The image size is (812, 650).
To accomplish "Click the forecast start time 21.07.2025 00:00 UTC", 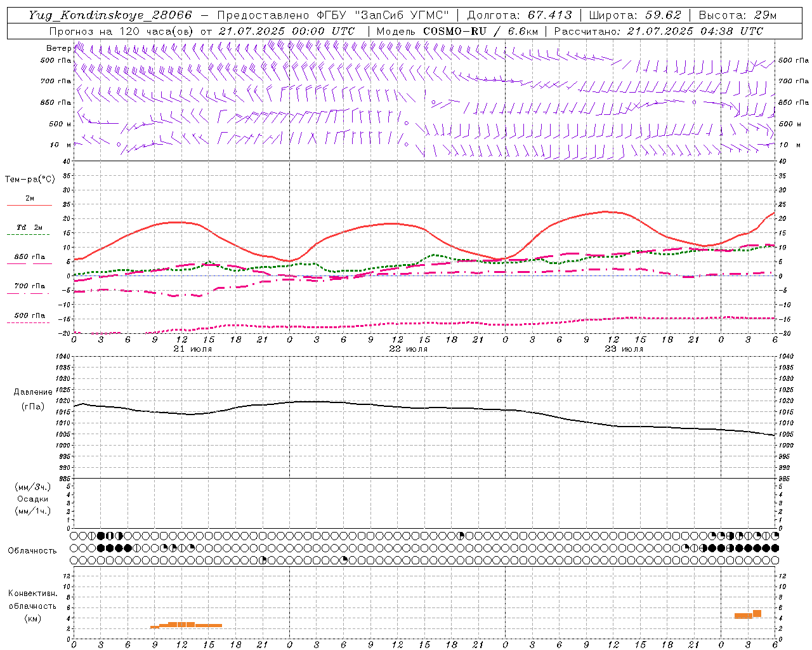I will coord(287,31).
